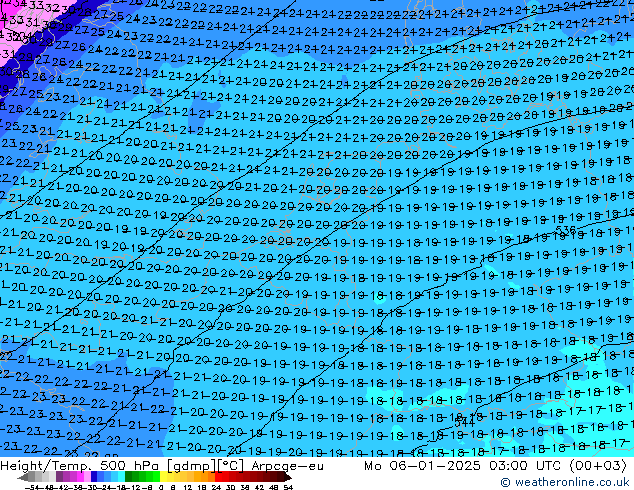Click the '[gdmp]' unit label in title

pyautogui.click(x=192, y=466)
